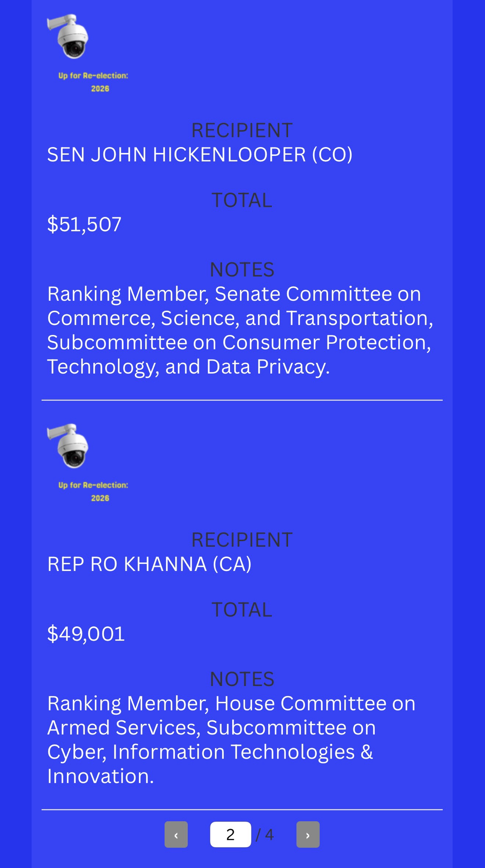Click the $49,001 total amount

[x=86, y=634]
